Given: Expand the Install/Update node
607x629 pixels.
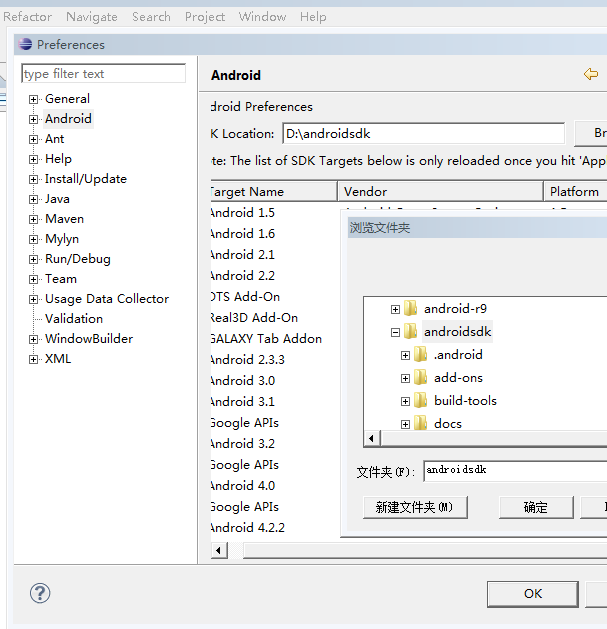Looking at the screenshot, I should [x=33, y=179].
